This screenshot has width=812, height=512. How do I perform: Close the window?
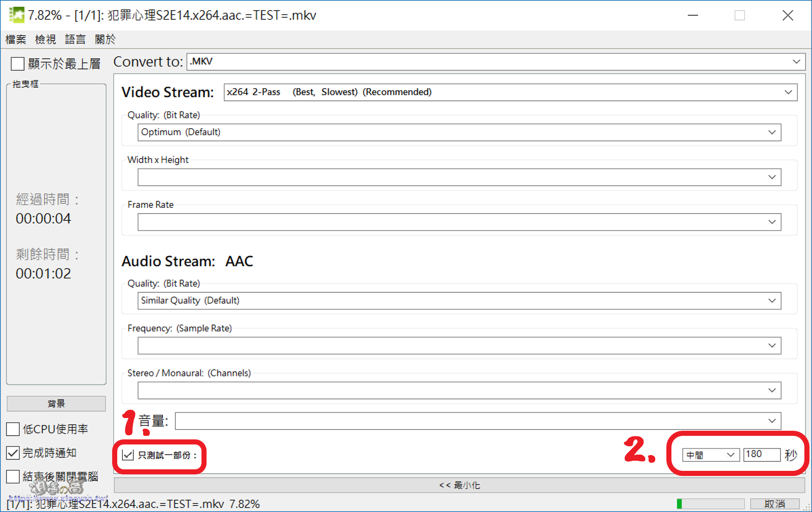coord(788,15)
